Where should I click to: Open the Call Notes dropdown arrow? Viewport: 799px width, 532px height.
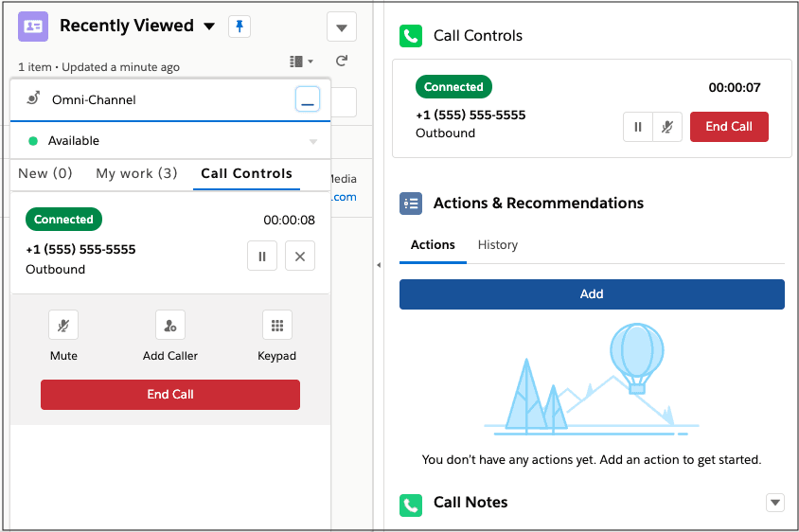775,503
